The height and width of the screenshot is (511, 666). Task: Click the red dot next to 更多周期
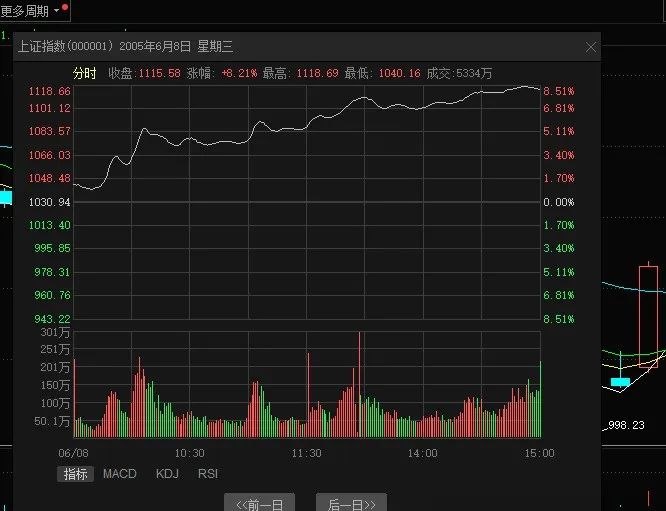[65, 7]
